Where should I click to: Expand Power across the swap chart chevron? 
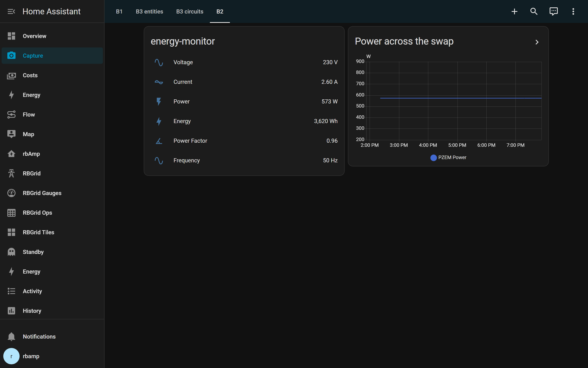[537, 42]
